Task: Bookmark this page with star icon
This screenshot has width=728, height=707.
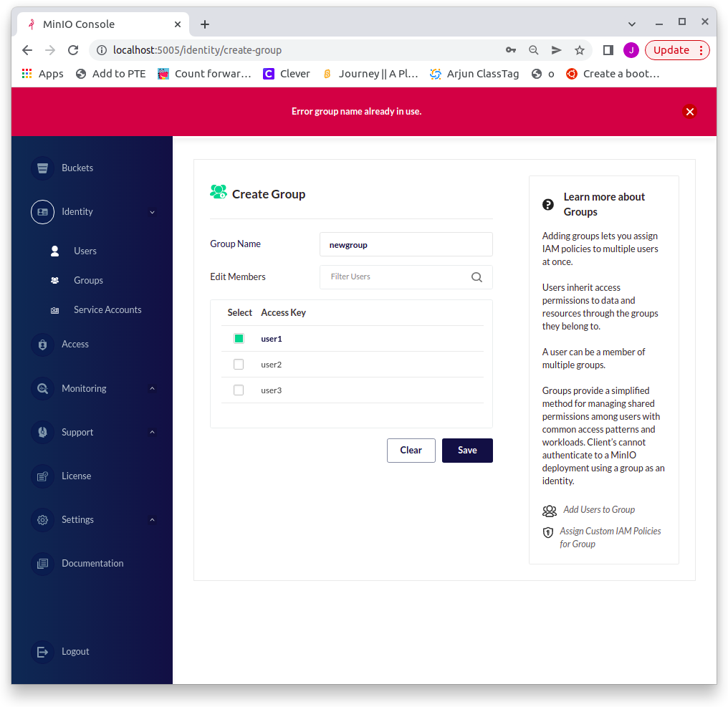Action: [x=580, y=50]
